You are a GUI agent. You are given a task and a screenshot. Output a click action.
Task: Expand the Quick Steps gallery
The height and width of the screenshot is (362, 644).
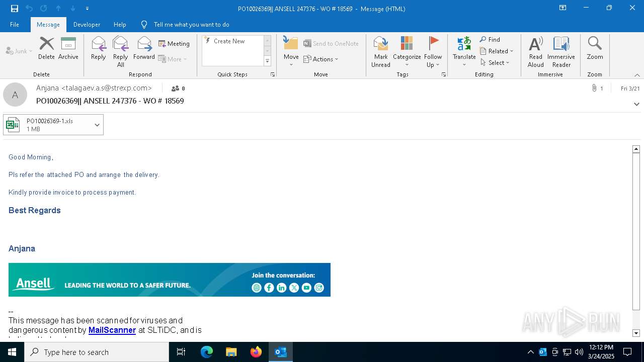point(267,61)
